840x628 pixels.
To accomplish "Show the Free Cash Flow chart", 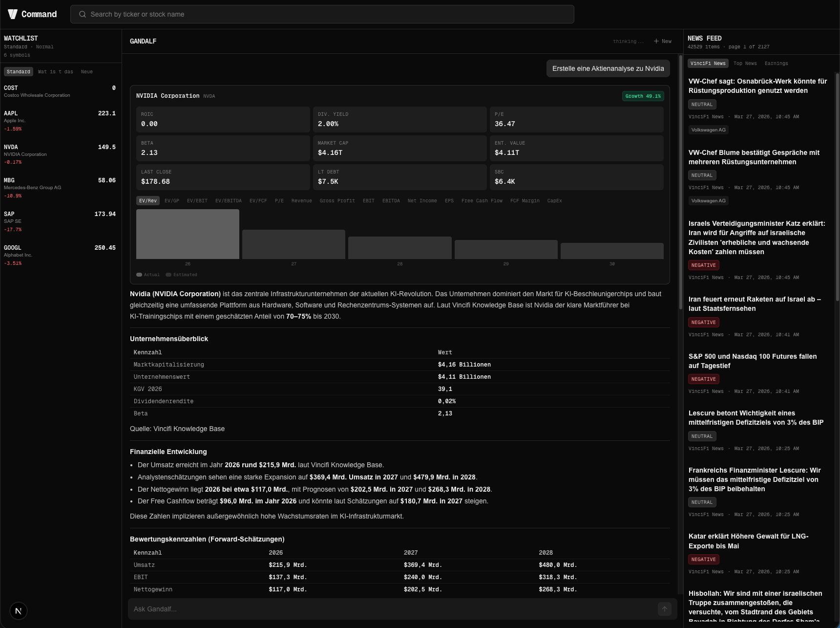I will pyautogui.click(x=482, y=201).
